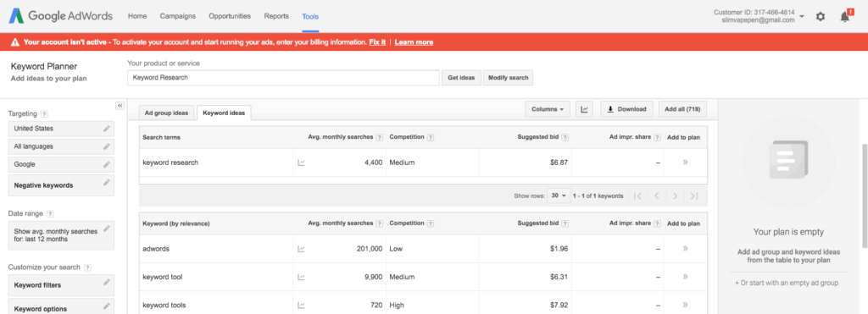Open the Tools menu
The image size is (868, 314).
pyautogui.click(x=310, y=17)
